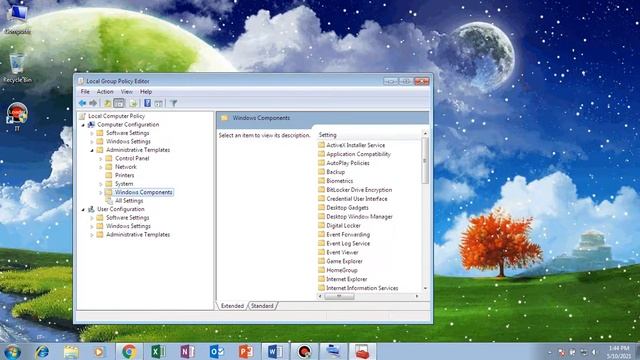Switch to the Extended tab
The width and height of the screenshot is (640, 360).
click(x=232, y=306)
